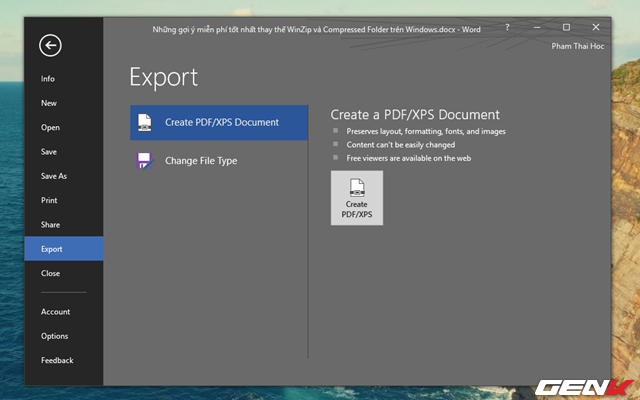Choose Close in the left sidebar
The height and width of the screenshot is (400, 640).
click(x=50, y=273)
